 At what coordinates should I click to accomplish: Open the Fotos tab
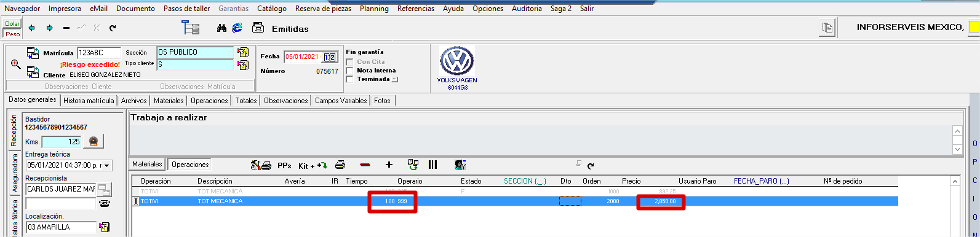(382, 101)
